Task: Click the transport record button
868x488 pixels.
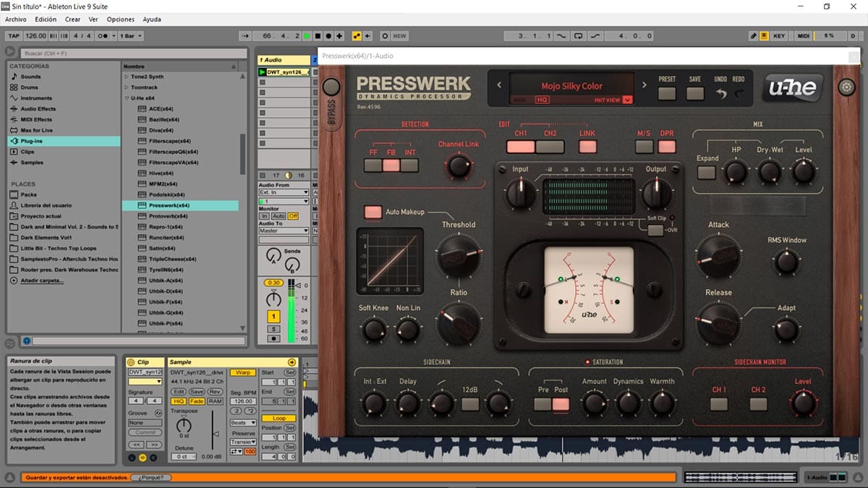Action: point(328,35)
